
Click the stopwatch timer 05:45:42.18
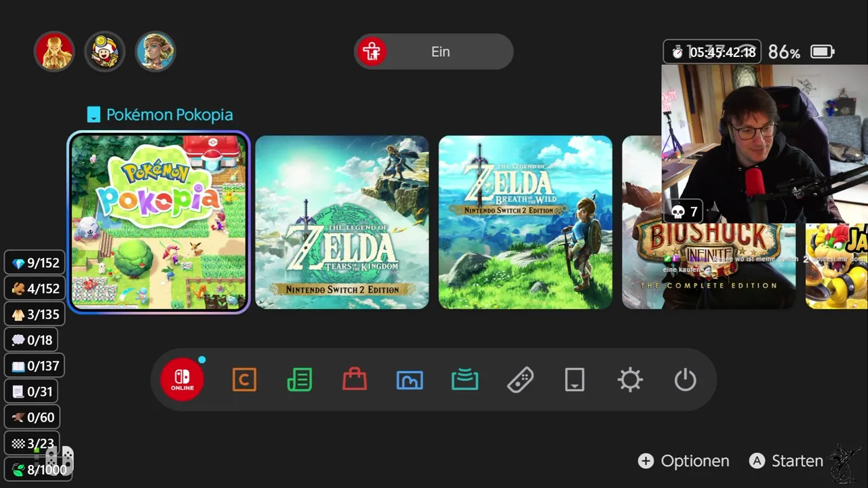point(712,52)
